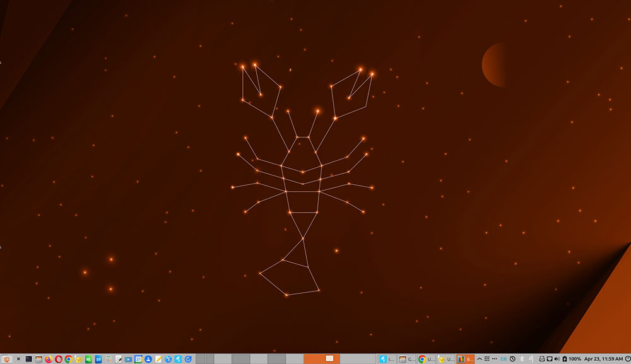This screenshot has height=364, width=631.
Task: Open the ellipsis overflow menu
Action: point(495,358)
